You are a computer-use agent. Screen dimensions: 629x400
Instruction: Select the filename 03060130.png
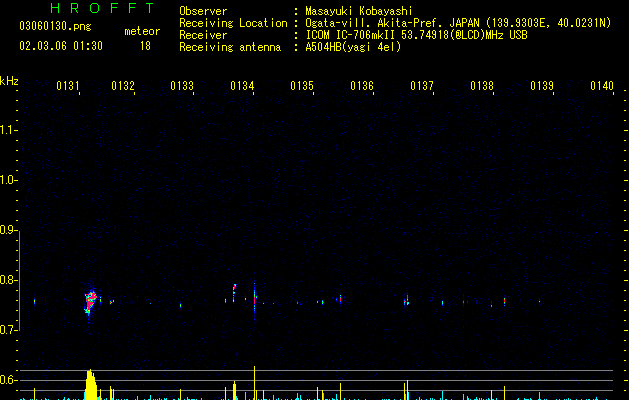tap(55, 26)
